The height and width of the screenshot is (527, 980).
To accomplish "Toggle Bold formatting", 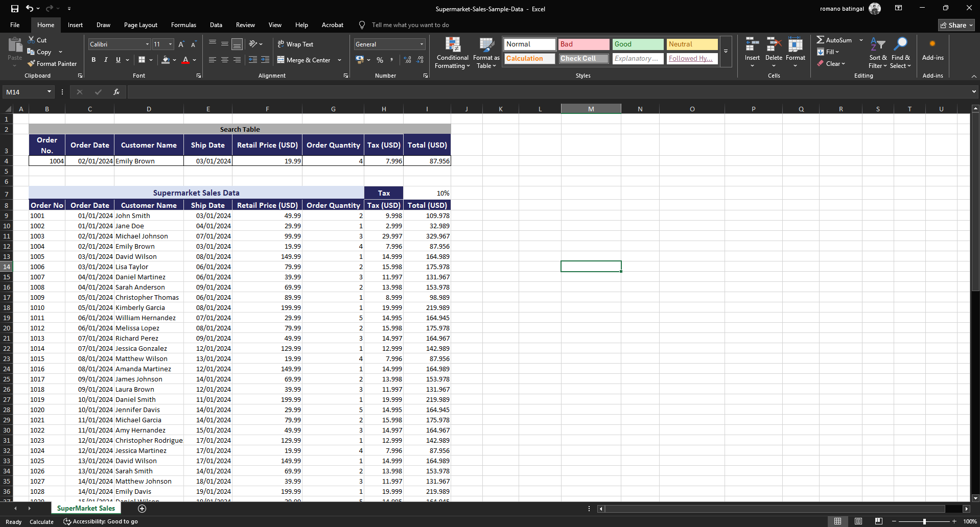I will (x=94, y=60).
